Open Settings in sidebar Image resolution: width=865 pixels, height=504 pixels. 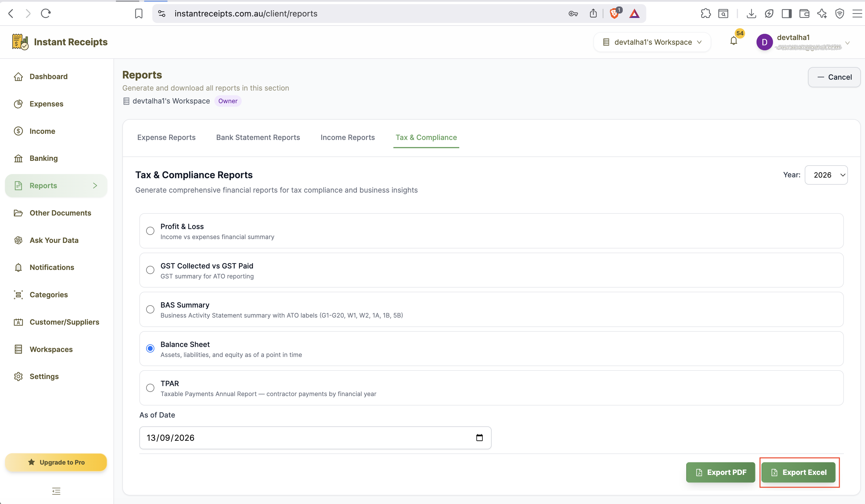(56, 376)
